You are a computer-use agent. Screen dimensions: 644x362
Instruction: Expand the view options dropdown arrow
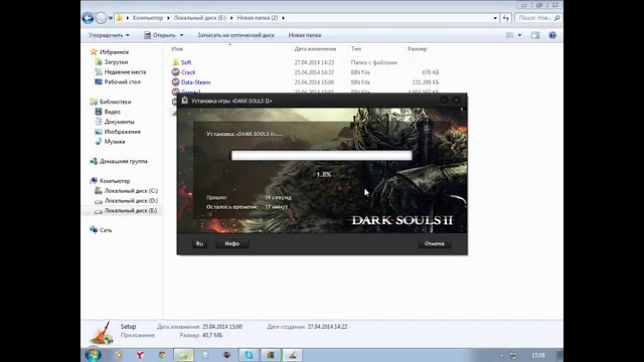520,36
